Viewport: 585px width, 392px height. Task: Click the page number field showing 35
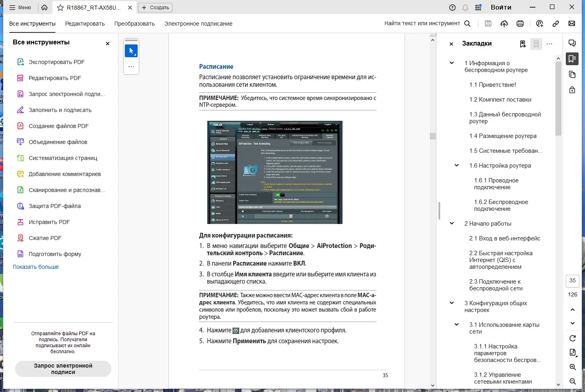click(x=572, y=281)
